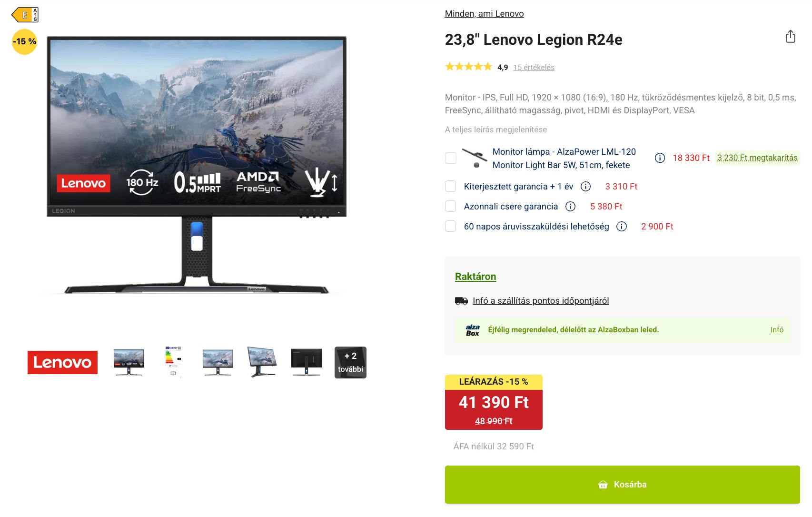Add product with Kosárba button

click(623, 485)
